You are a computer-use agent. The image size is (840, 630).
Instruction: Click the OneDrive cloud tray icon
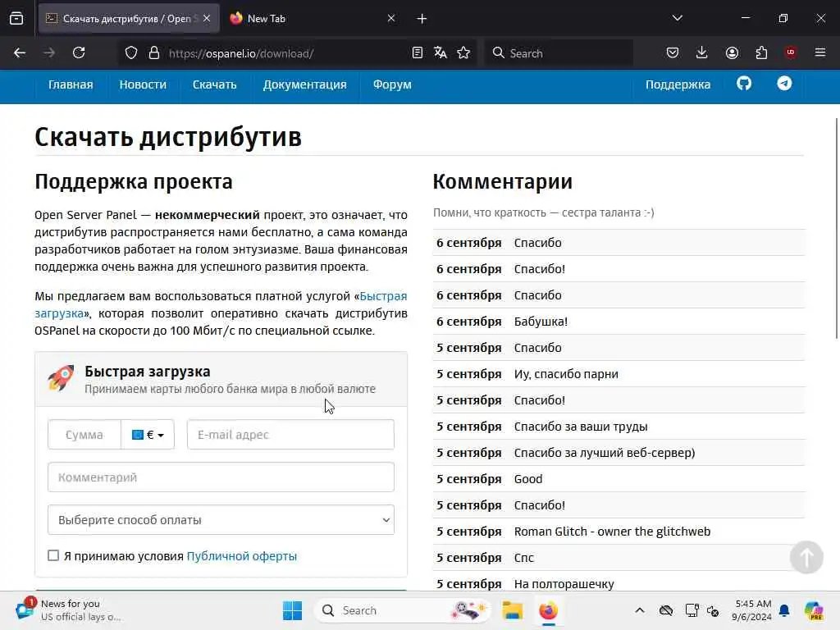pos(666,610)
